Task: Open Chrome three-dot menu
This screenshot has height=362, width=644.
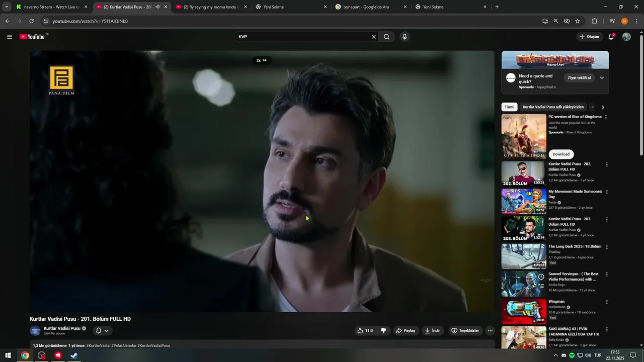Action: click(x=636, y=21)
